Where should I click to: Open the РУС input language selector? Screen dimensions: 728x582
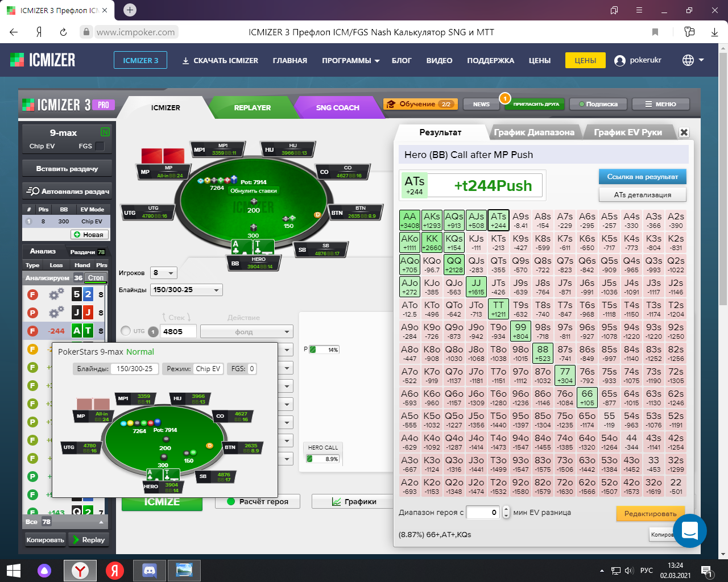click(x=647, y=571)
